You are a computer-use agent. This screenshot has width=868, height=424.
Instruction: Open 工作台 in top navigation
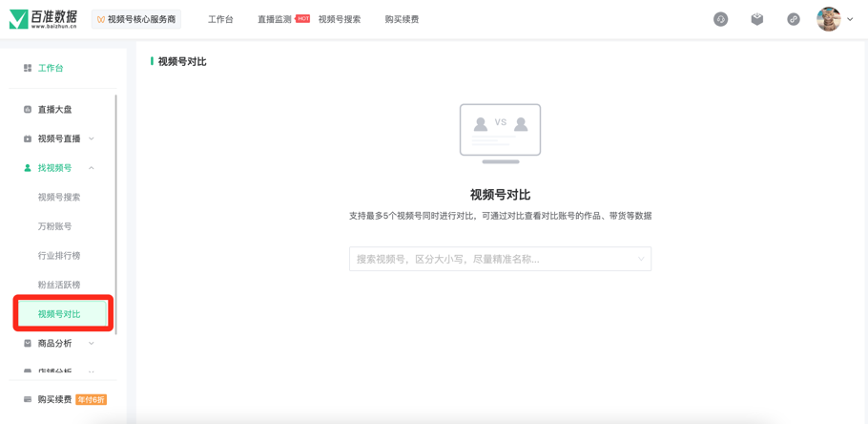[x=220, y=19]
